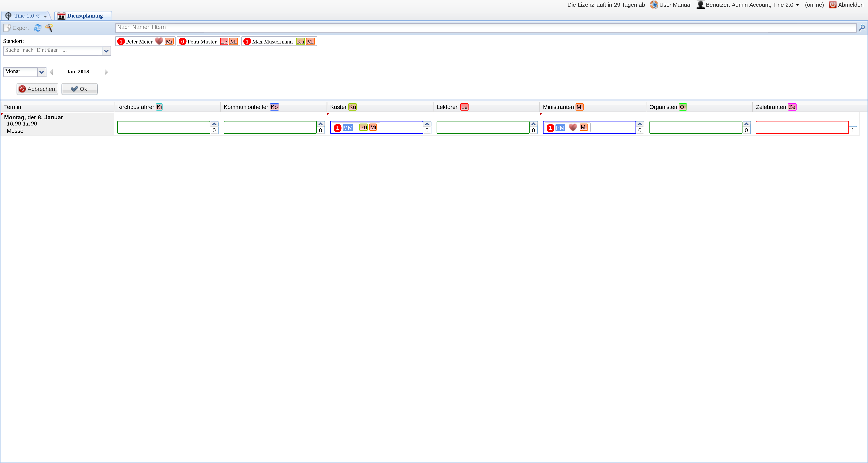Click the Standort search input field
868x463 pixels.
pyautogui.click(x=53, y=51)
